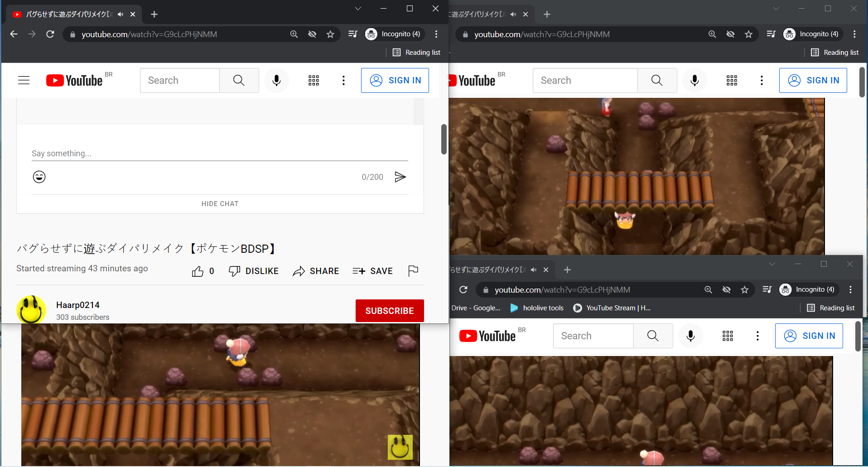This screenshot has height=467, width=868.
Task: Open zoom indicator in top-right window address bar
Action: [x=712, y=34]
